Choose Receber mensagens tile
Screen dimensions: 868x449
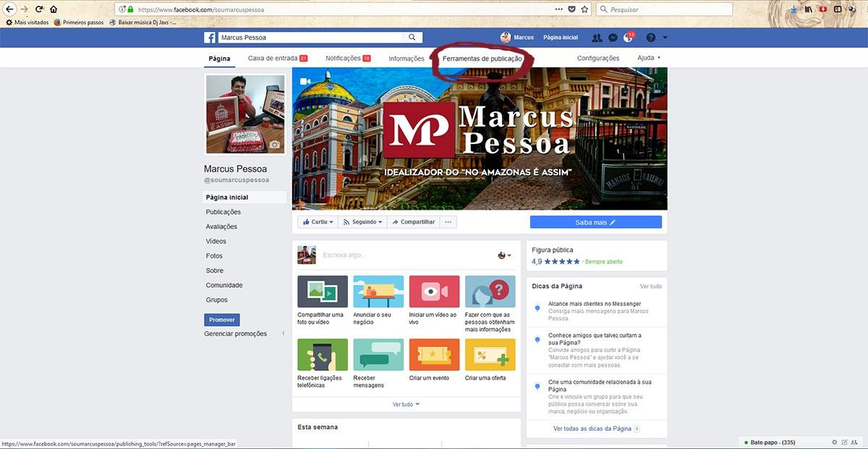click(378, 364)
